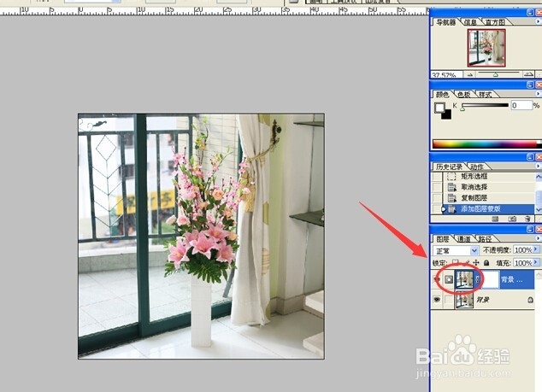This screenshot has width=542, height=392.
Task: Click the flower photo on the canvas
Action: pos(201,237)
